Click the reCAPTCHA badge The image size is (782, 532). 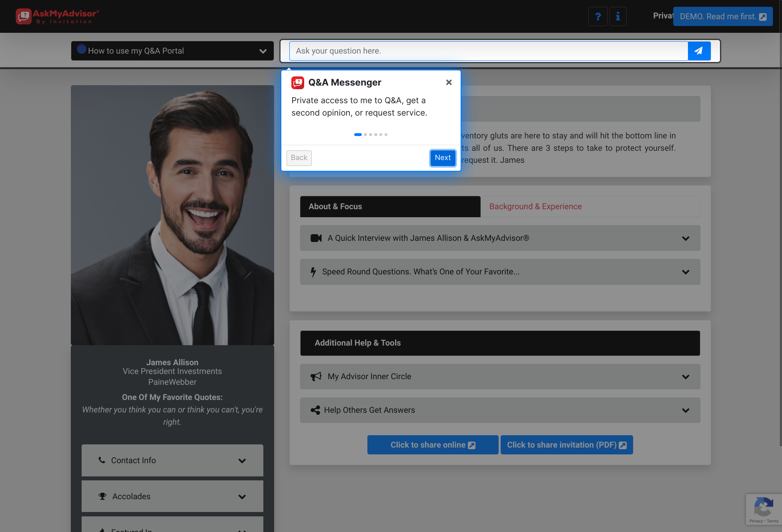tap(764, 509)
